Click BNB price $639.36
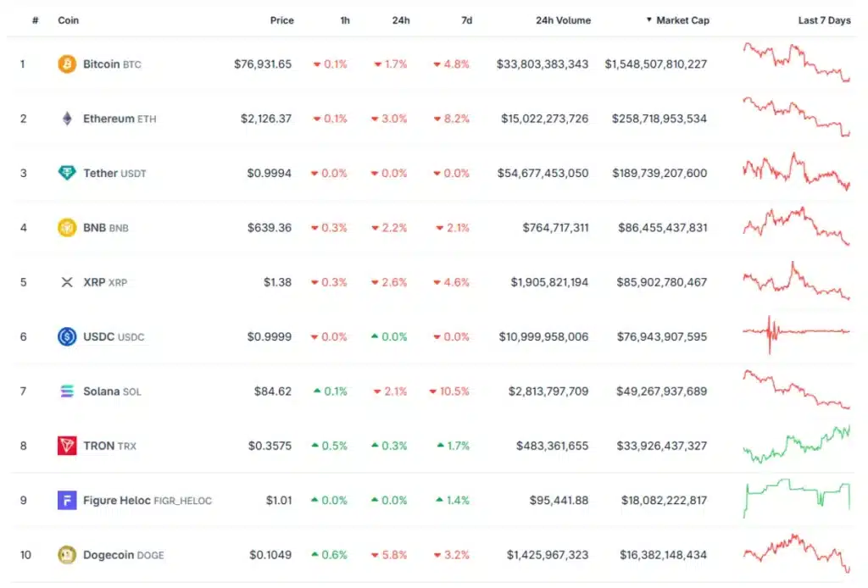Image resolution: width=868 pixels, height=588 pixels. click(x=269, y=227)
